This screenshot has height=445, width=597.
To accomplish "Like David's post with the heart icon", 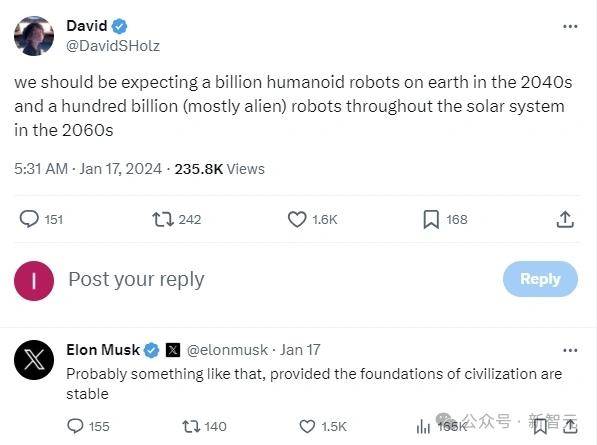I will tap(297, 219).
